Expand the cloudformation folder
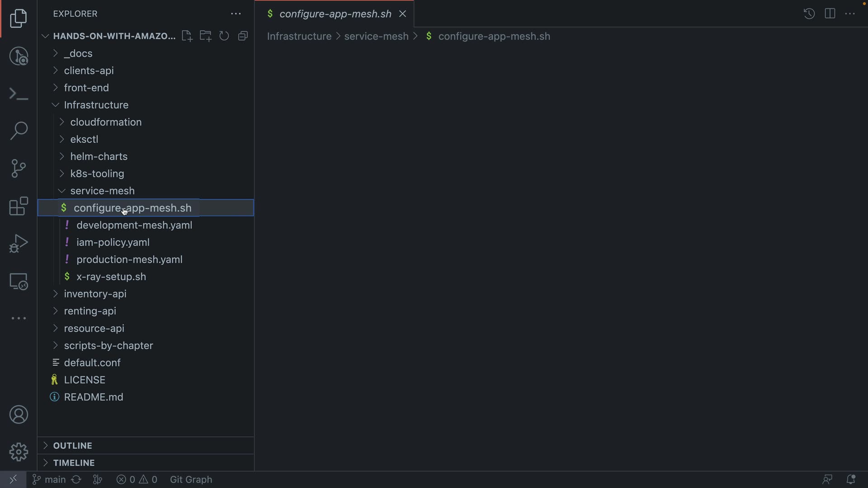The width and height of the screenshot is (868, 488). [106, 122]
